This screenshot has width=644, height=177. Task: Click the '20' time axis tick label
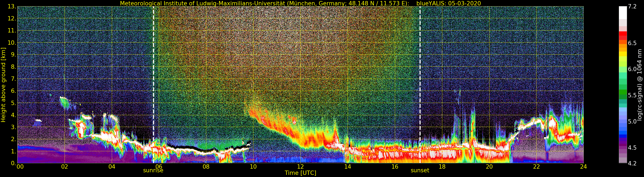[x=489, y=167]
